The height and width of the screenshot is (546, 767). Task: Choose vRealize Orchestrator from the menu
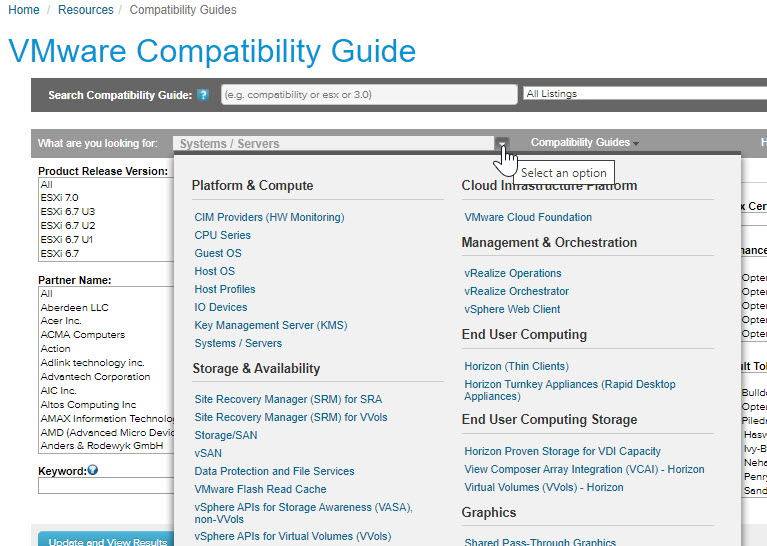[x=516, y=291]
